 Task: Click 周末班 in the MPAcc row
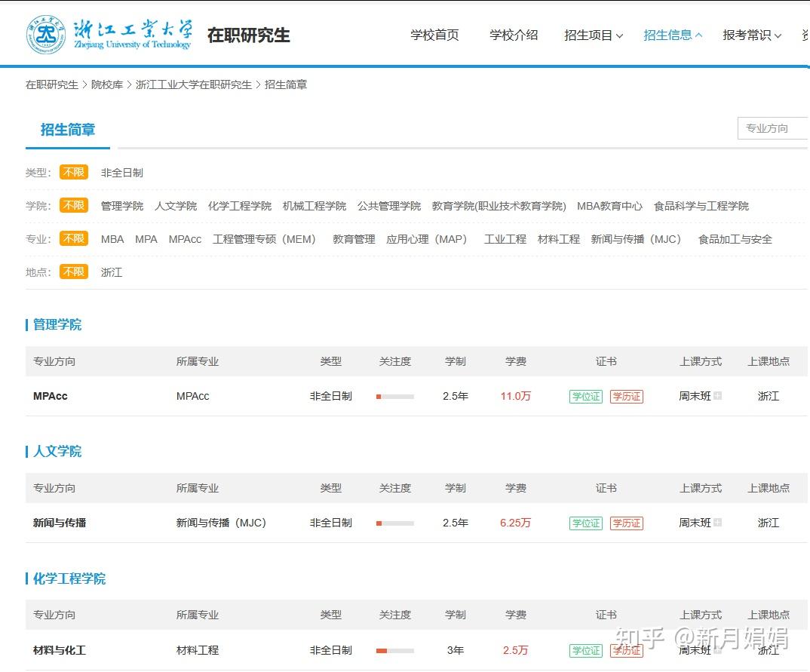pos(695,396)
